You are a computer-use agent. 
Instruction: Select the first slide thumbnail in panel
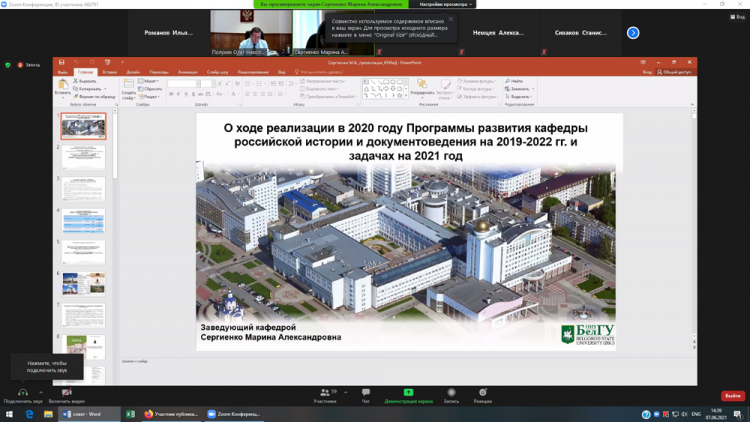click(x=83, y=126)
